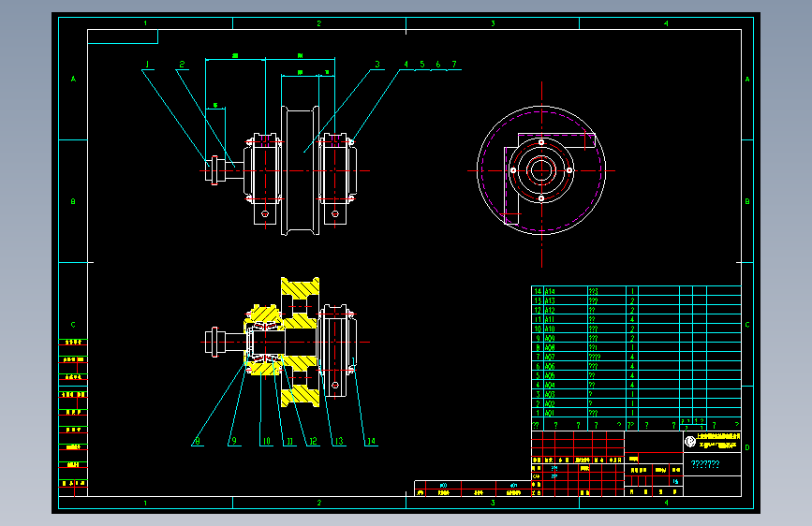The height and width of the screenshot is (526, 812).
Task: Click part code A01 in parts list
Action: tap(550, 413)
